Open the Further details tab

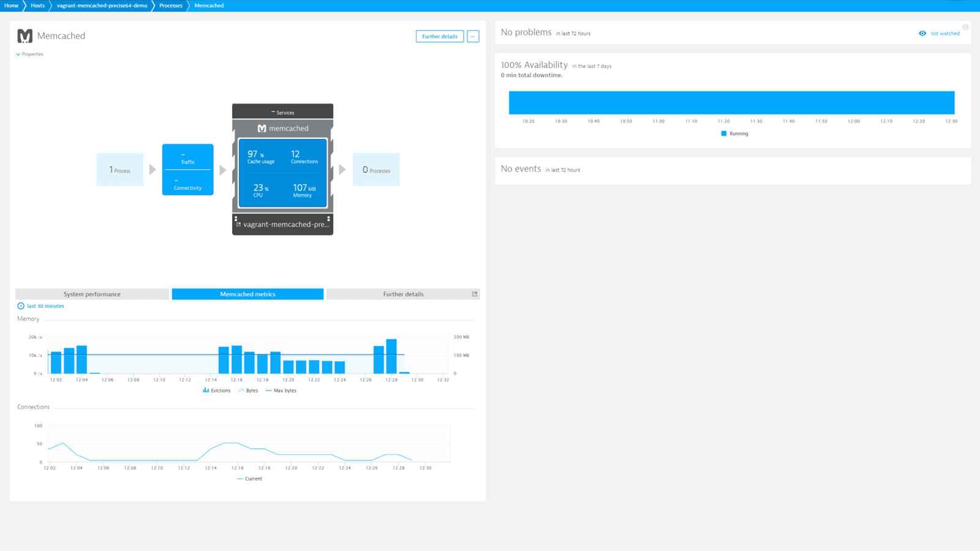click(403, 294)
